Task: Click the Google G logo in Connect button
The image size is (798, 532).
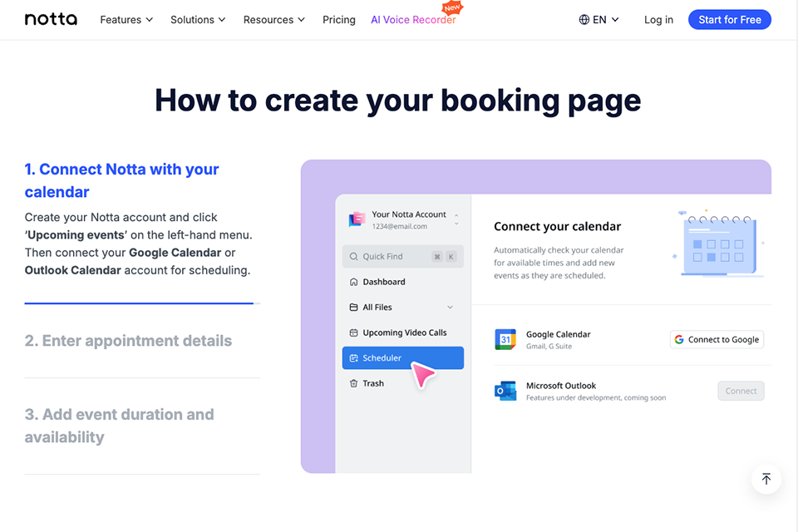Action: pos(679,339)
